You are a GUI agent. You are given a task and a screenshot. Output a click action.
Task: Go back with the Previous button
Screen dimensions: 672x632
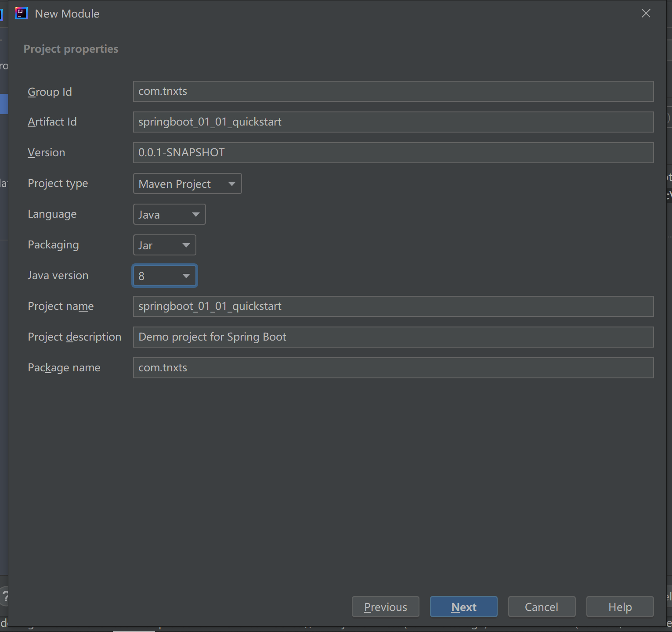tap(385, 607)
